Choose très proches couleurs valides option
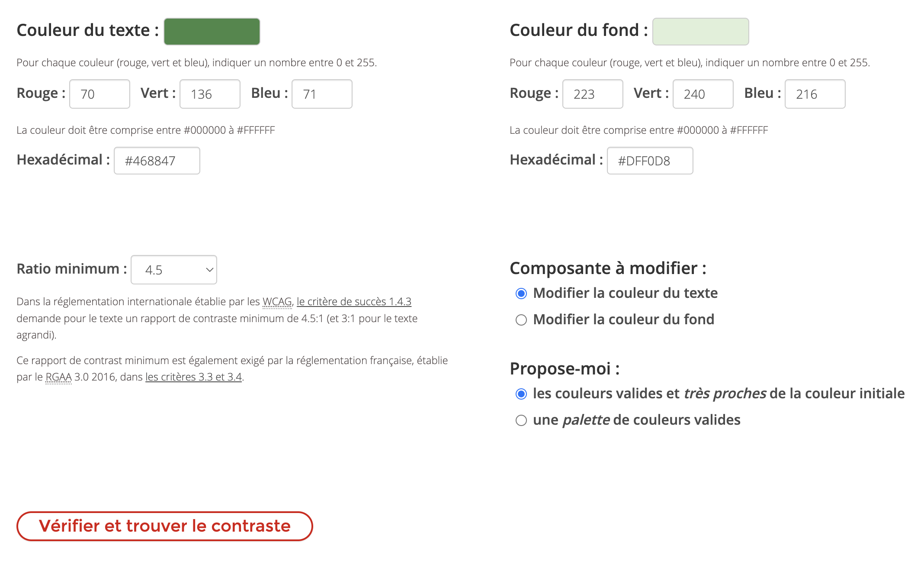The width and height of the screenshot is (924, 568). [521, 394]
